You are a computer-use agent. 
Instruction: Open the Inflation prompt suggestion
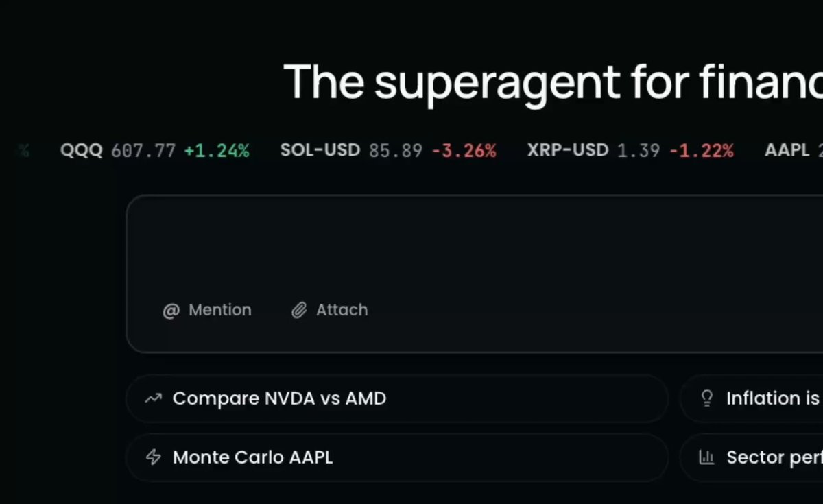click(x=752, y=398)
